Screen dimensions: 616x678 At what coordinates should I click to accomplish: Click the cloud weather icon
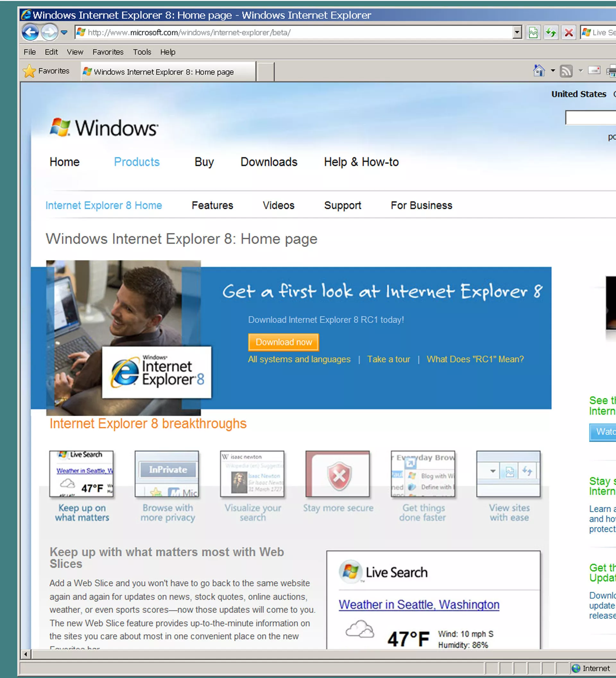[x=360, y=629]
